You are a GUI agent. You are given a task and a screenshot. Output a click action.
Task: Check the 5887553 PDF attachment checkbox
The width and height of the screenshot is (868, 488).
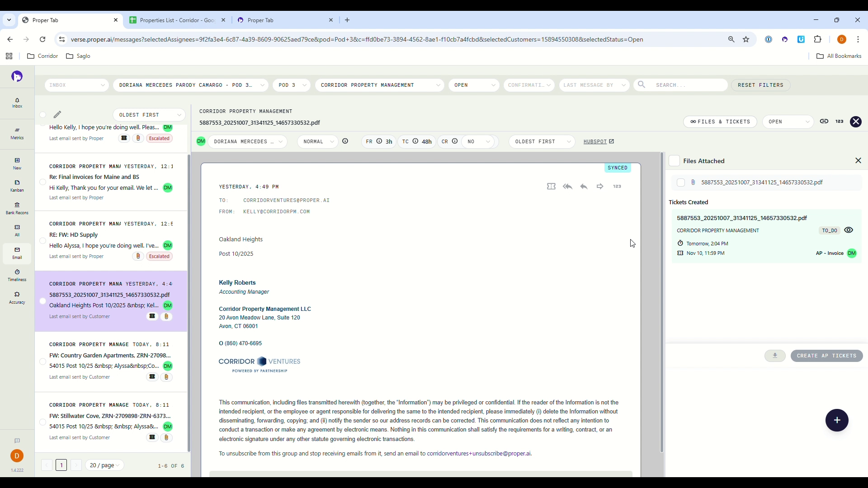click(681, 183)
